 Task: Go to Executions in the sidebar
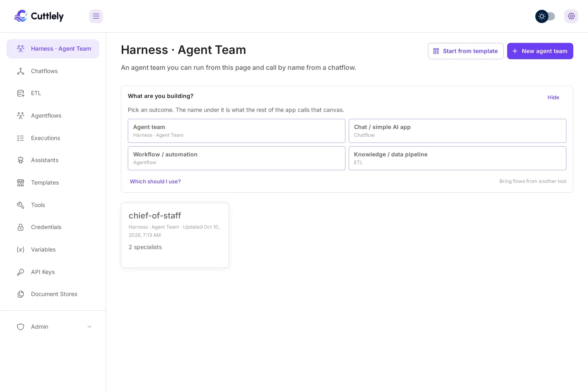[x=53, y=138]
